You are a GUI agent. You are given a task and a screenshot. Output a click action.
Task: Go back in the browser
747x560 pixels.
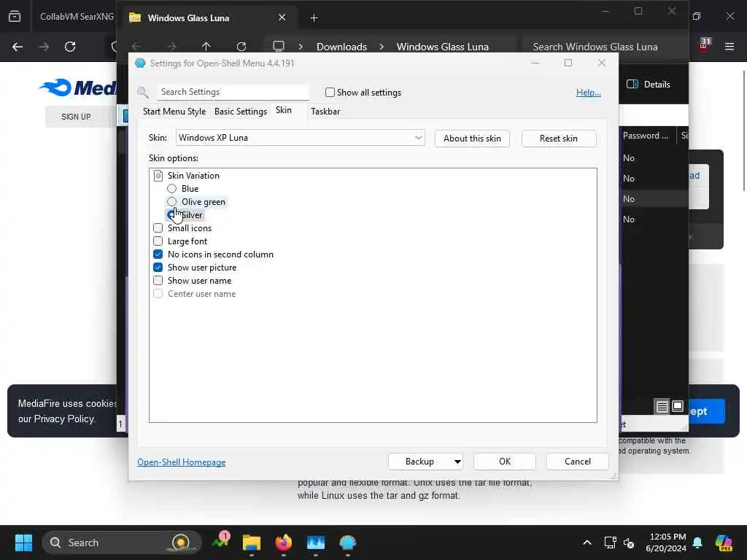pos(18,47)
